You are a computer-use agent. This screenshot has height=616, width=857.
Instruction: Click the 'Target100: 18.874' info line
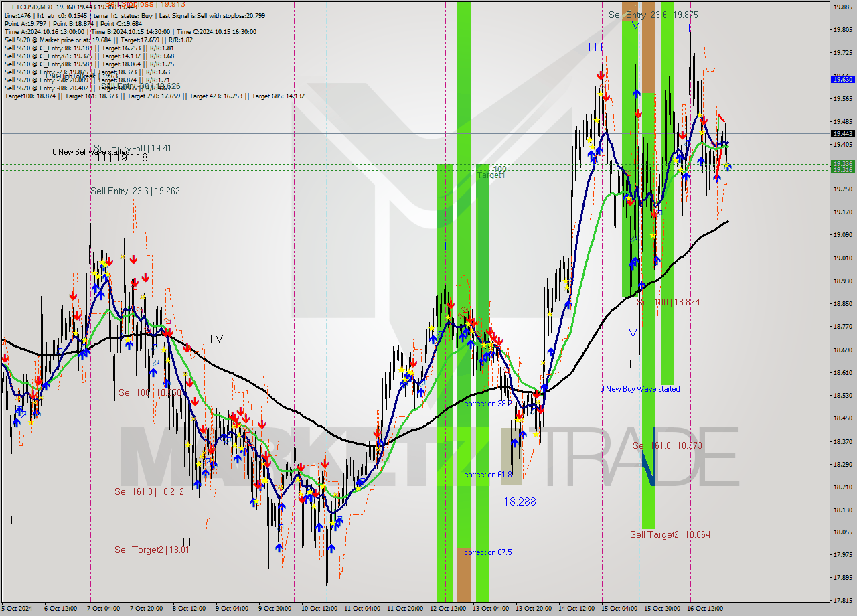click(x=155, y=96)
